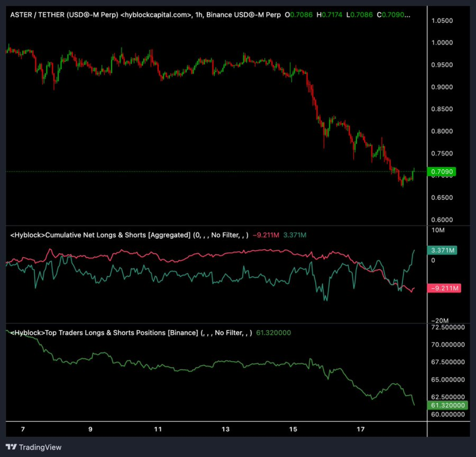Screen dimensions: 476x457
Task: Click date label 7 on time axis
Action: (x=23, y=429)
